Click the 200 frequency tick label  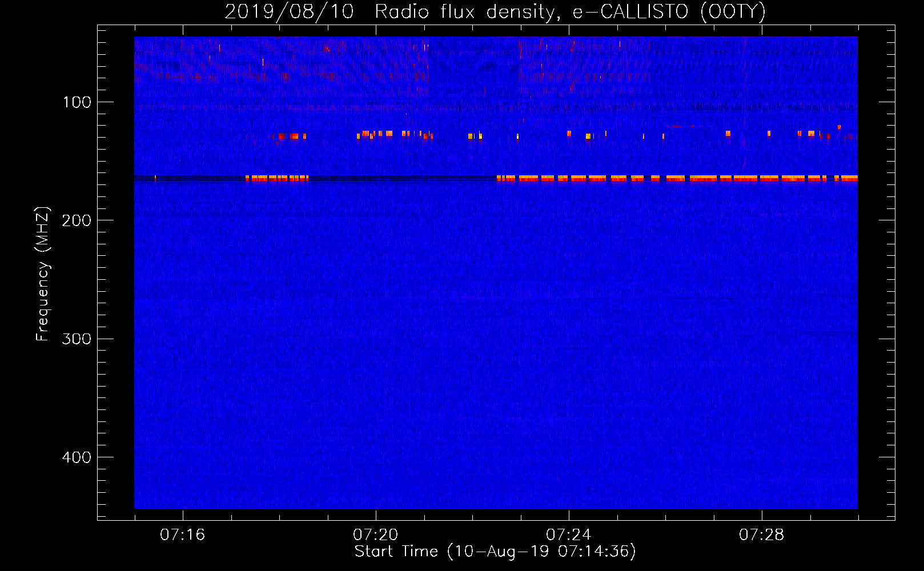point(77,220)
